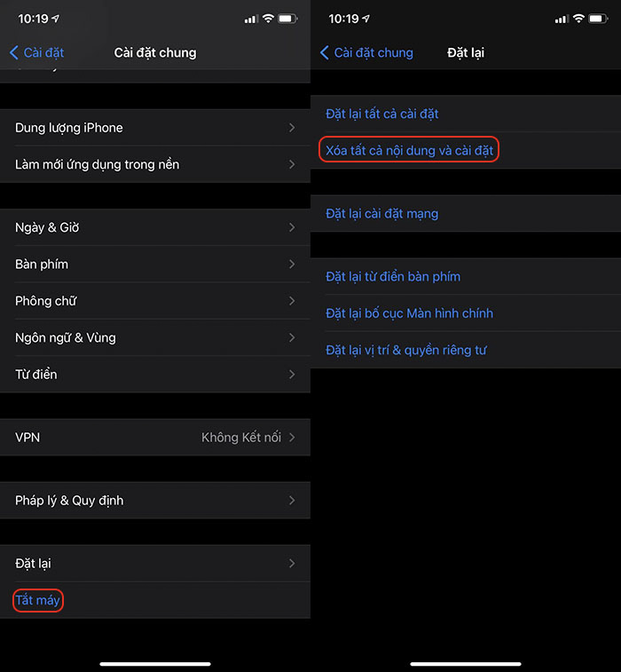This screenshot has width=621, height=672.
Task: Tap right screen Wi-Fi status icon
Action: pyautogui.click(x=578, y=19)
